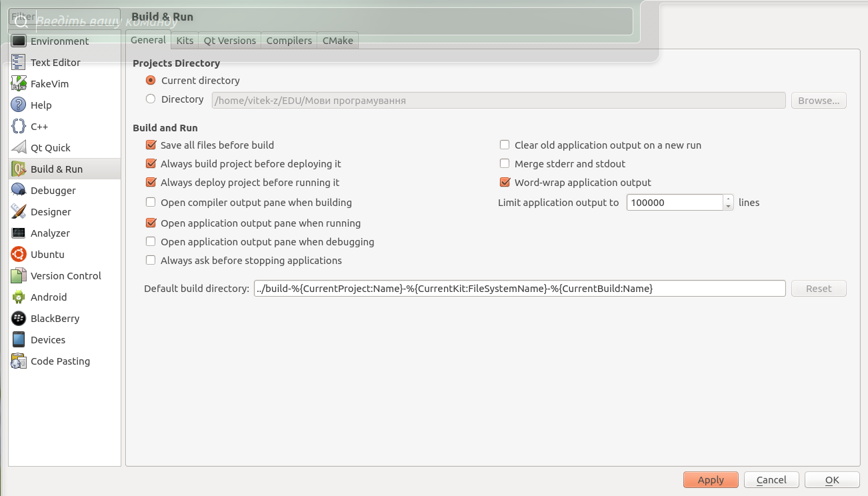Click the Debugger category icon
The width and height of the screenshot is (868, 496).
coord(19,191)
